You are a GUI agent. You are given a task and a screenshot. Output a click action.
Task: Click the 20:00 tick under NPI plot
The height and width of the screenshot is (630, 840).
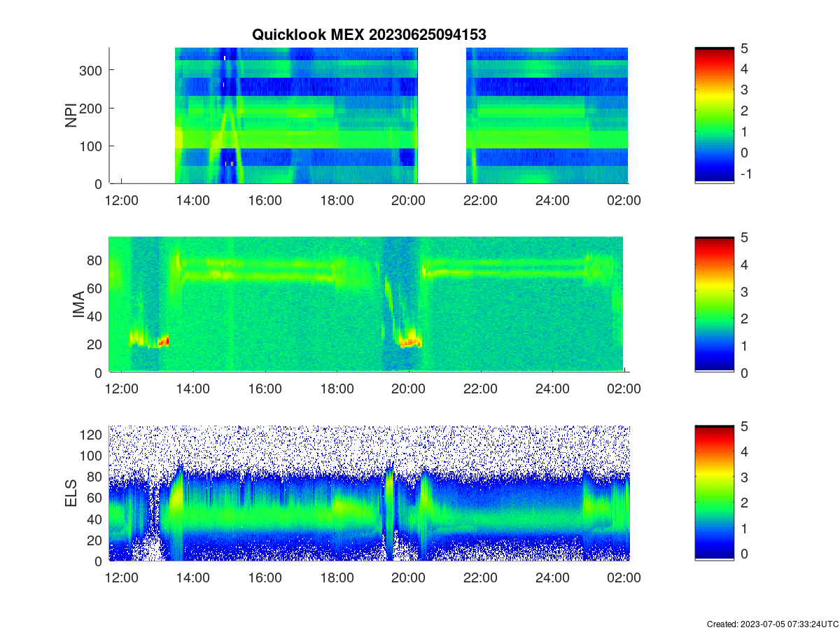(x=408, y=200)
